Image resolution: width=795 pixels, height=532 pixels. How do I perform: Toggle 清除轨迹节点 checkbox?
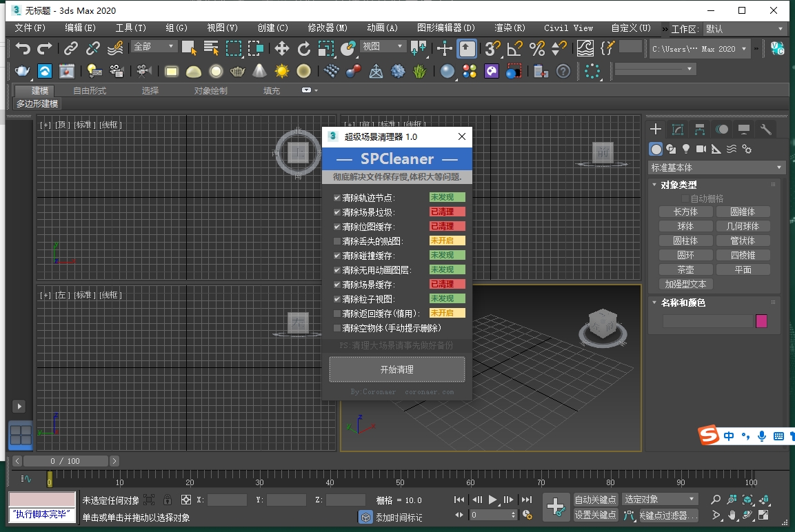[x=337, y=198]
